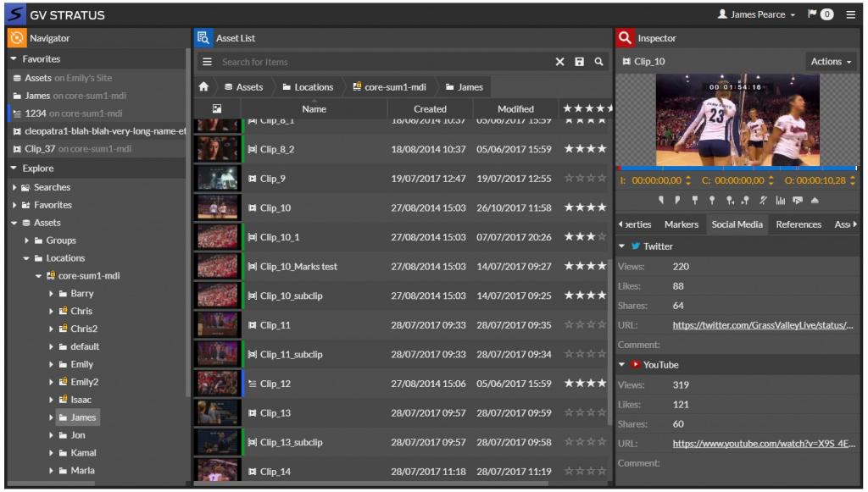Viewport: 868px width, 492px height.
Task: Run the search with the magnifier icon
Action: point(599,62)
